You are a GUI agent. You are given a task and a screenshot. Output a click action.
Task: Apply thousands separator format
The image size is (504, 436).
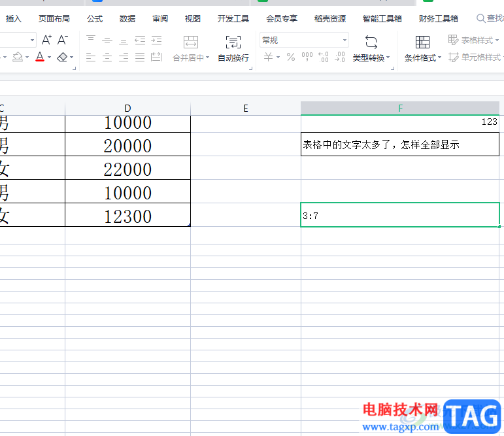tap(307, 58)
